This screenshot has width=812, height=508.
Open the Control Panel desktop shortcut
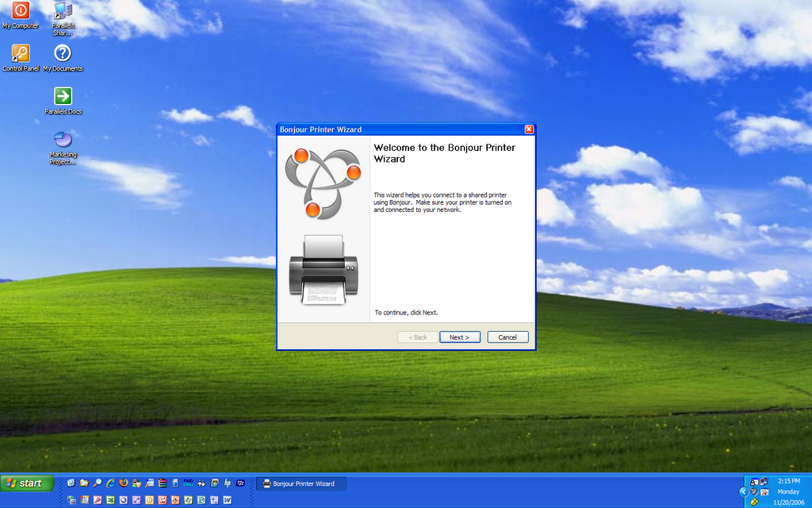21,57
